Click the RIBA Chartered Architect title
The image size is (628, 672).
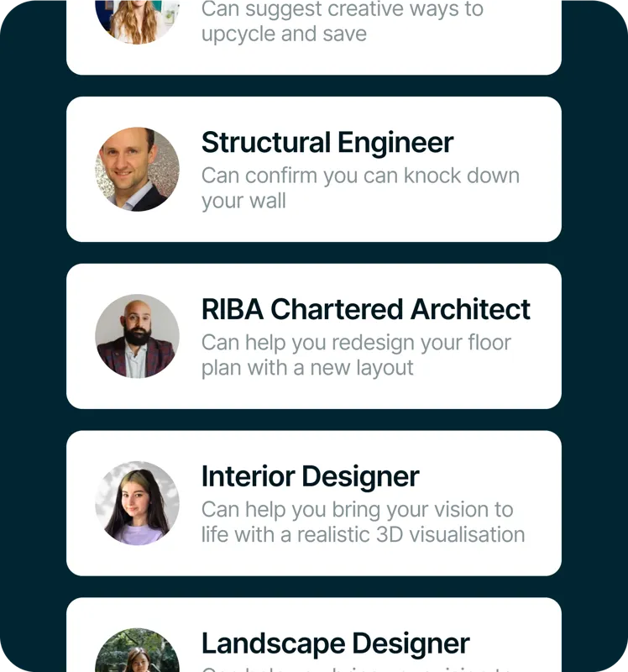coord(365,309)
